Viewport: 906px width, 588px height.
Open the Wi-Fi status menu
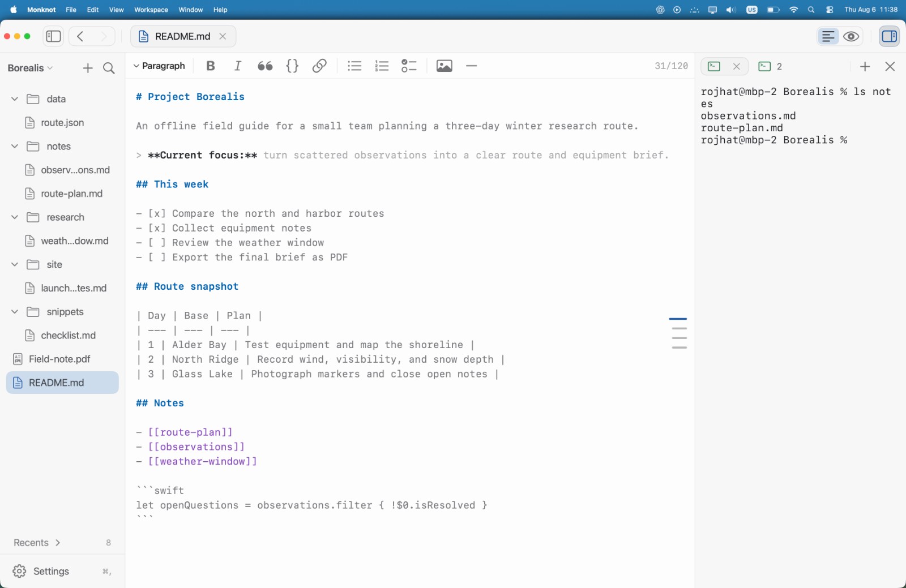click(793, 10)
